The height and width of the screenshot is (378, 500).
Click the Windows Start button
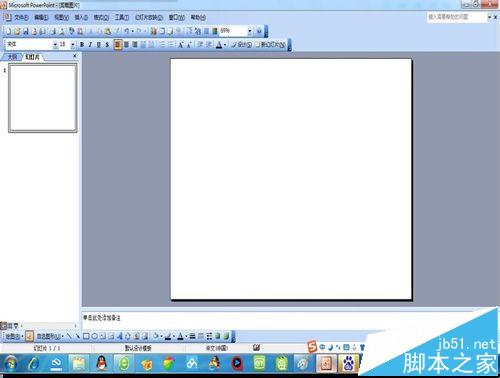(x=11, y=363)
